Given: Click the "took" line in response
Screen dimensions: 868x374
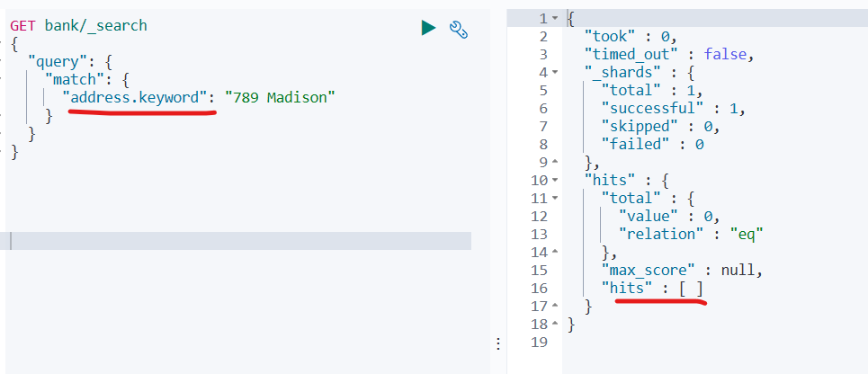Looking at the screenshot, I should pyautogui.click(x=631, y=37).
